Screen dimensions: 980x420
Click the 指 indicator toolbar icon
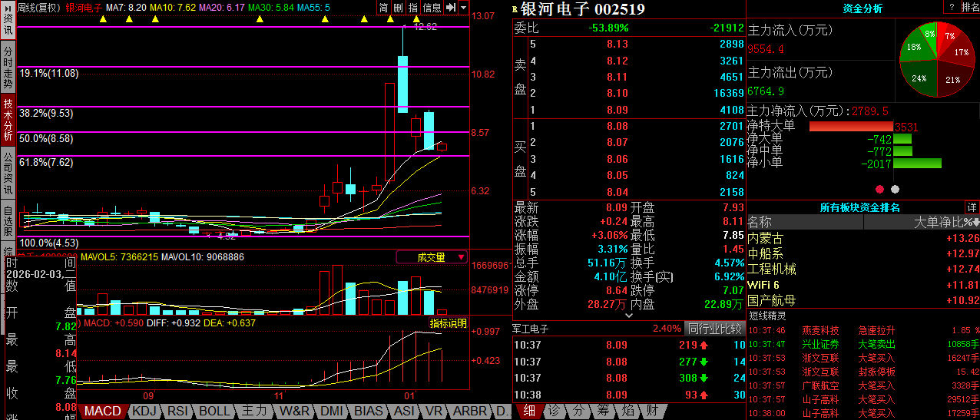[x=413, y=8]
